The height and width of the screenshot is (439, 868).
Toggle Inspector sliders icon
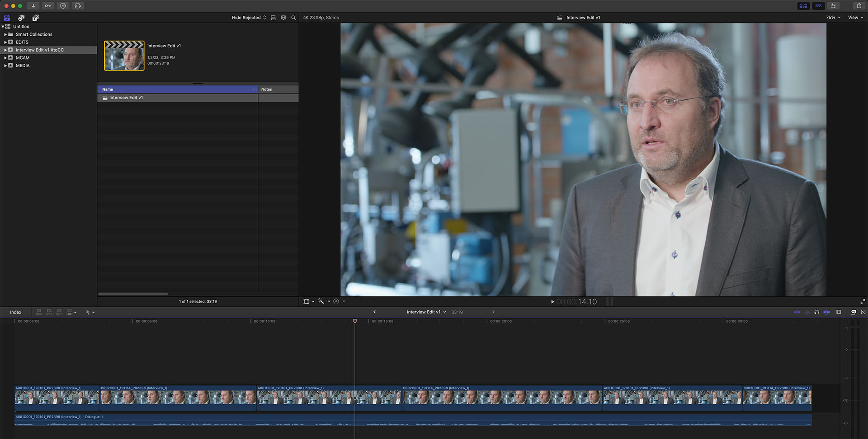833,6
